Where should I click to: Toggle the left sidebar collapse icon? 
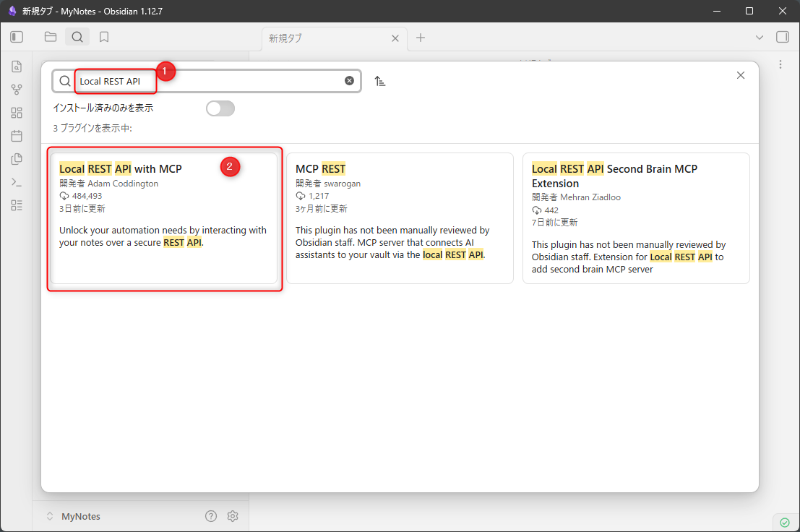[17, 37]
